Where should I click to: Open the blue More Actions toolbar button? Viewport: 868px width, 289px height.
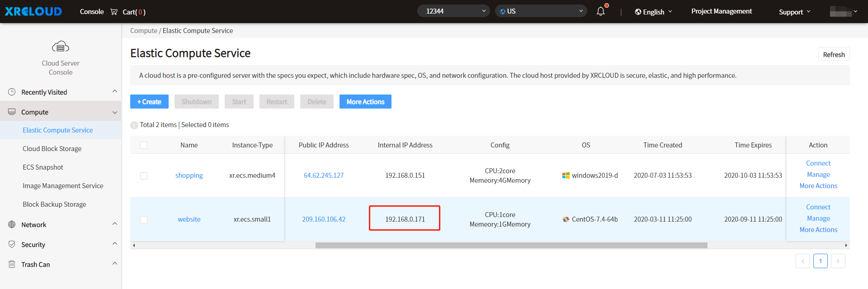coord(365,102)
